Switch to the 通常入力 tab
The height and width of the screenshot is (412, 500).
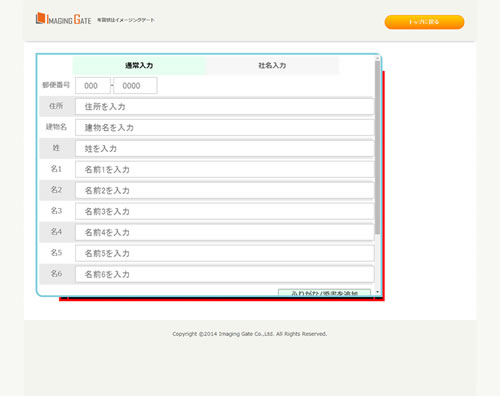(x=139, y=65)
